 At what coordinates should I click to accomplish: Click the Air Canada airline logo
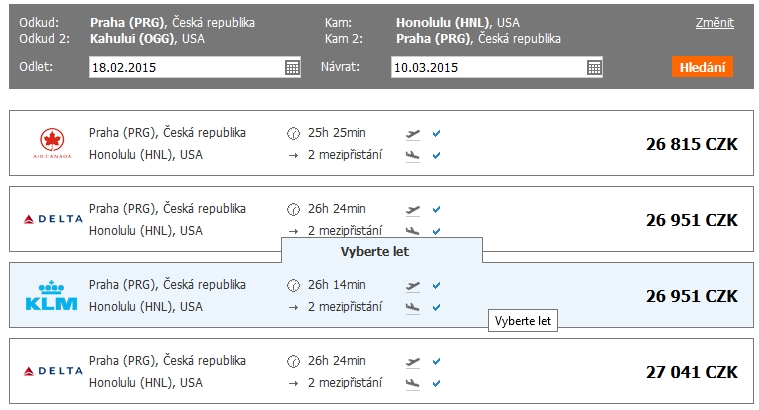tap(52, 143)
